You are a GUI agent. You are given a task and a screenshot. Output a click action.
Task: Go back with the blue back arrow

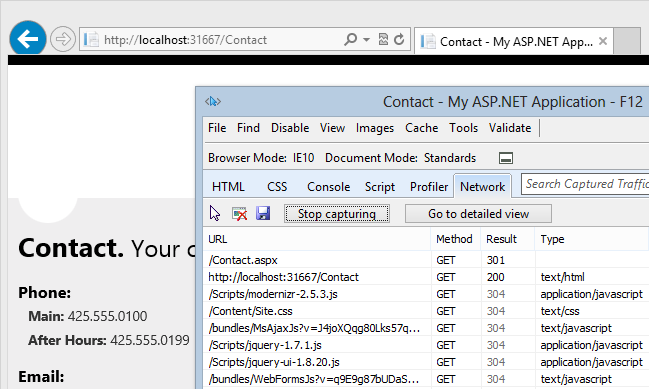28,38
